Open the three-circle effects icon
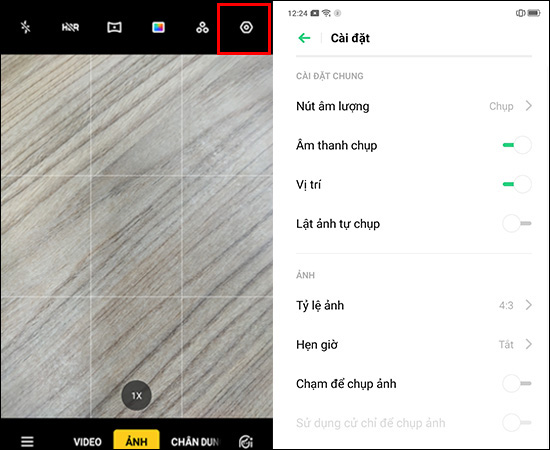 coord(202,27)
